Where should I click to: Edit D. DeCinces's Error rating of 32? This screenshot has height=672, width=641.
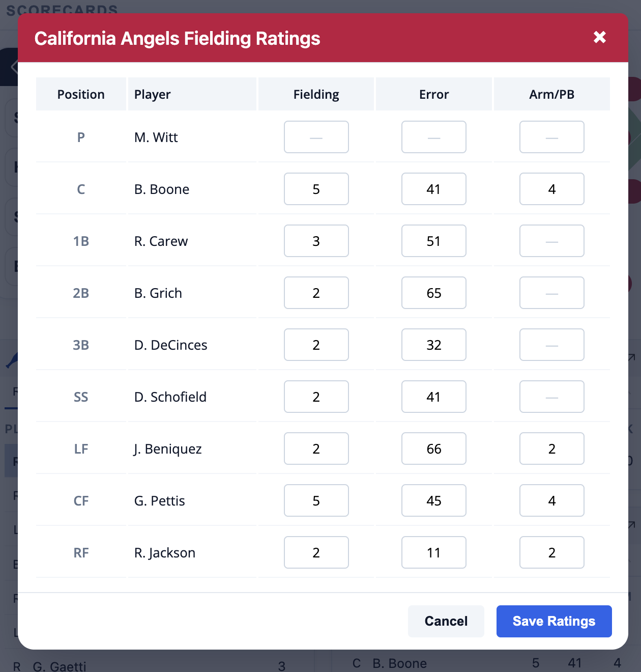[433, 345]
